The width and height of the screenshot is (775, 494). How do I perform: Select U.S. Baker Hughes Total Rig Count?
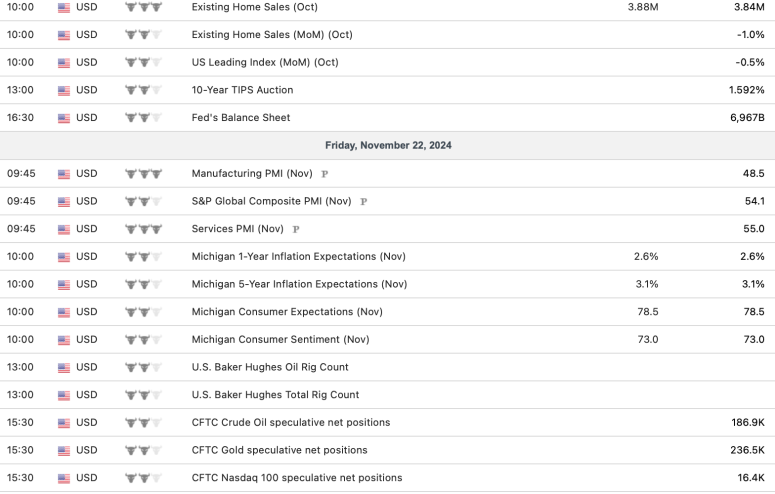[x=275, y=395]
